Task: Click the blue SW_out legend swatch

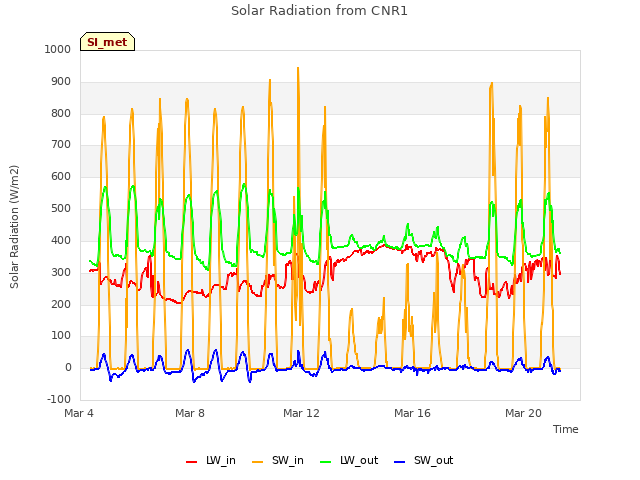Action: tap(400, 462)
